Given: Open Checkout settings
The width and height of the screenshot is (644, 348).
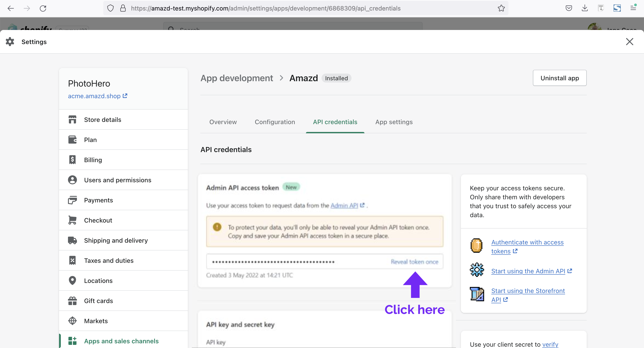Looking at the screenshot, I should click(x=123, y=220).
